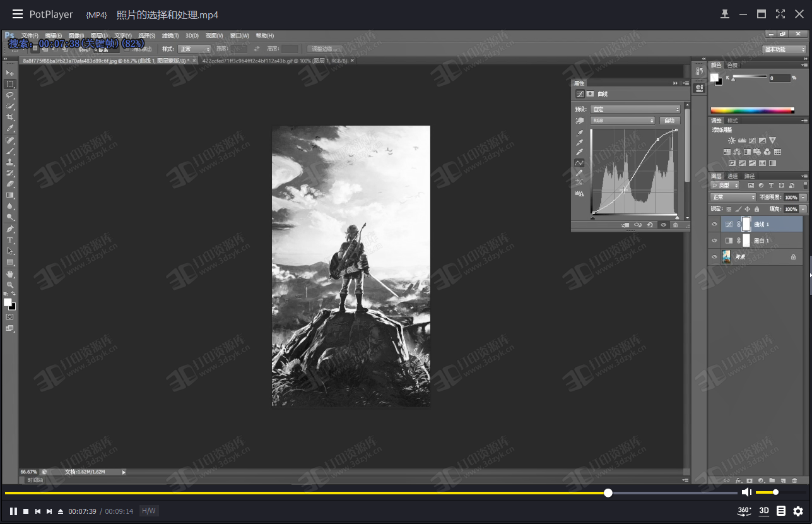Open the 文件(F) menu

pos(30,35)
